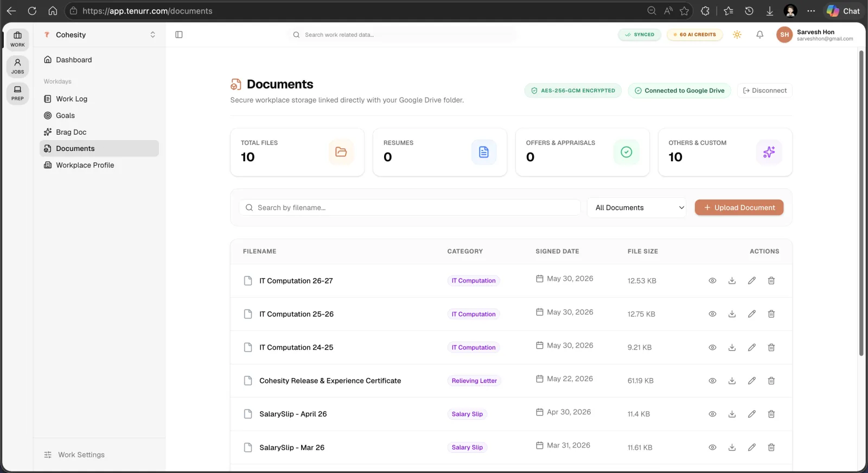This screenshot has height=473, width=868.
Task: Download SalarySlip - Mar 26
Action: (x=732, y=447)
